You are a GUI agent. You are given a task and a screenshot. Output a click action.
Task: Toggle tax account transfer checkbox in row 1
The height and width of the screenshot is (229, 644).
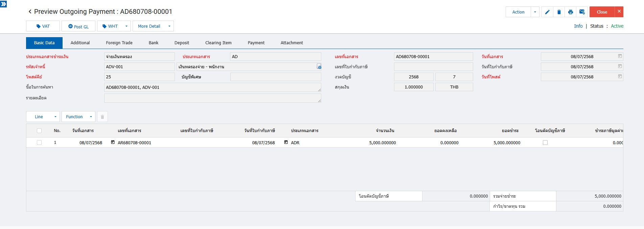pos(545,143)
